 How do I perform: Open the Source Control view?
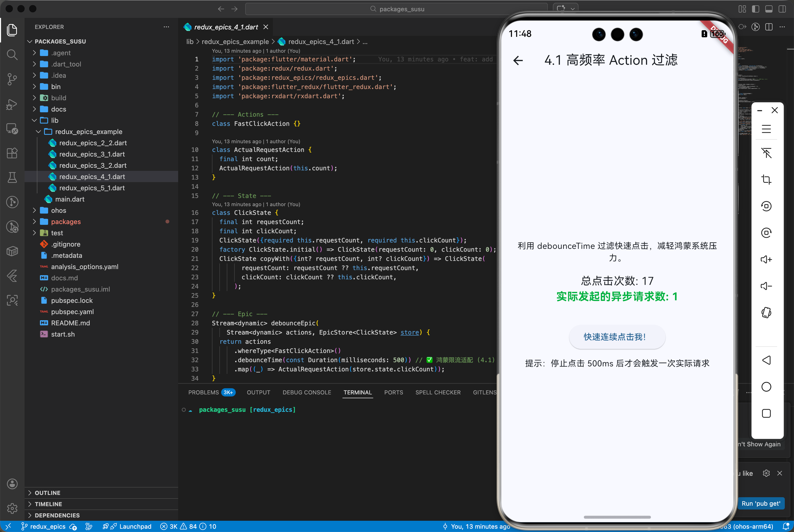[12, 79]
